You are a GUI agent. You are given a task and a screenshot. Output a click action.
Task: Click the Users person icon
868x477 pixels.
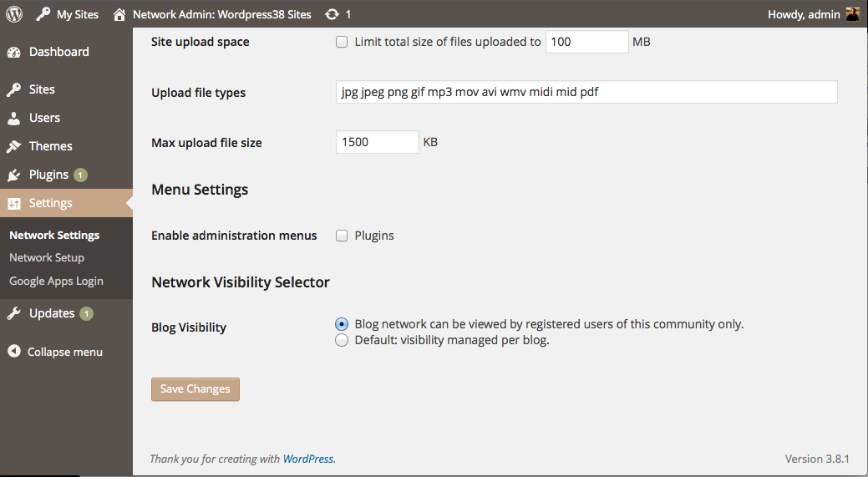(x=14, y=118)
